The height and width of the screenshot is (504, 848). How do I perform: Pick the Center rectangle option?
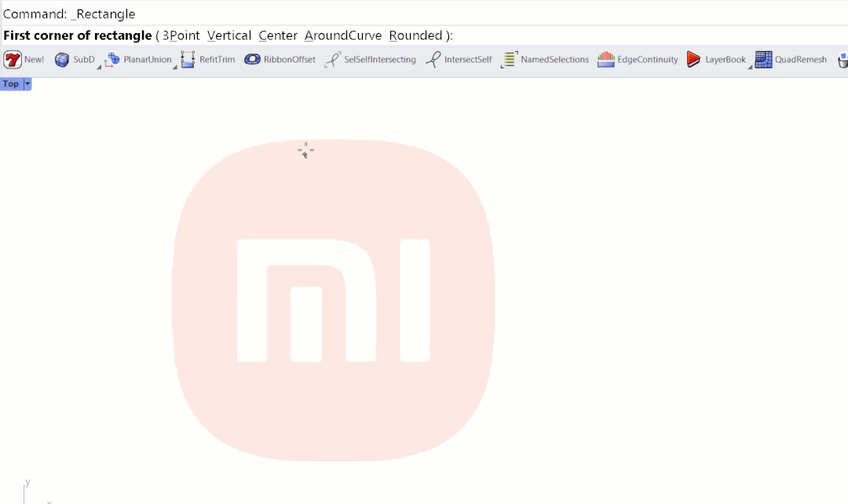point(278,35)
